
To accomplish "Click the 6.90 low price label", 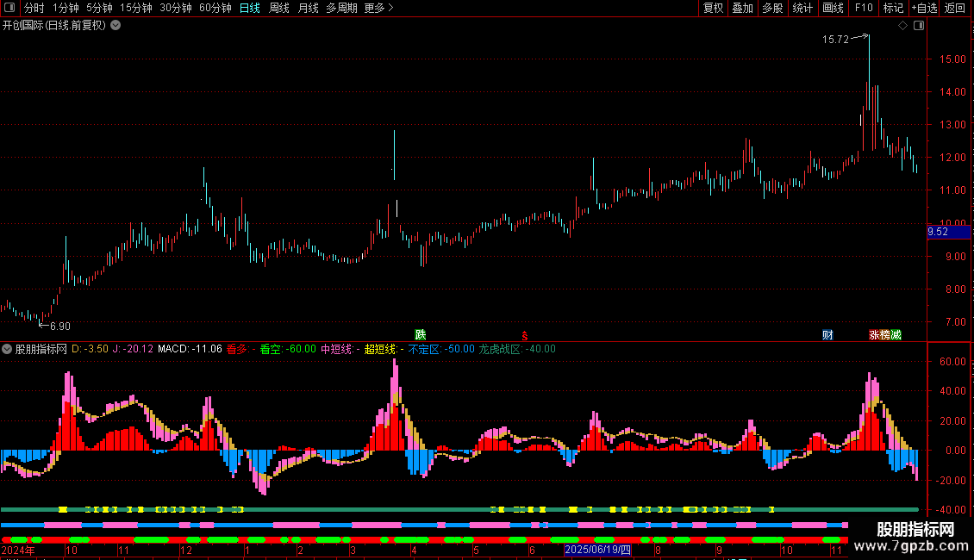I will 59,327.
